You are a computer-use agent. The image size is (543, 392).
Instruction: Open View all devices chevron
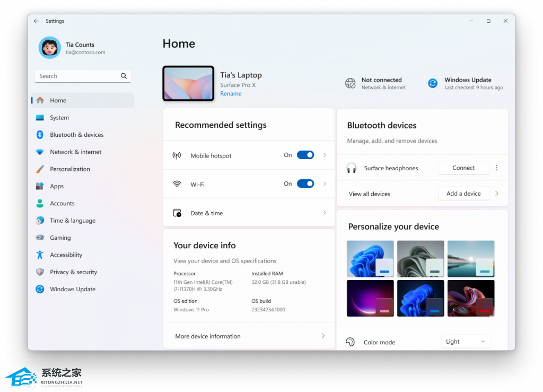click(497, 194)
